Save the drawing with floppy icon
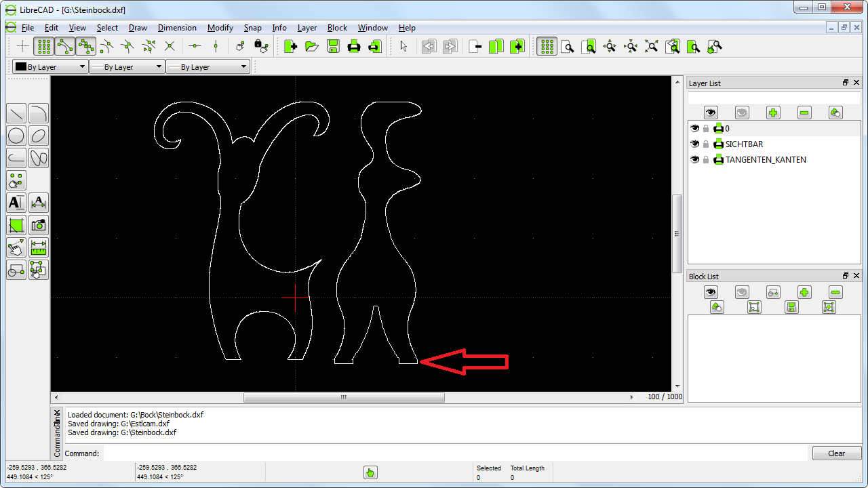Viewport: 868px width, 488px height. pos(333,46)
